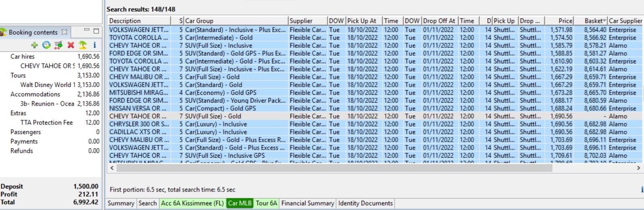
Task: Sort by the Drop Off At column header
Action: tap(439, 21)
